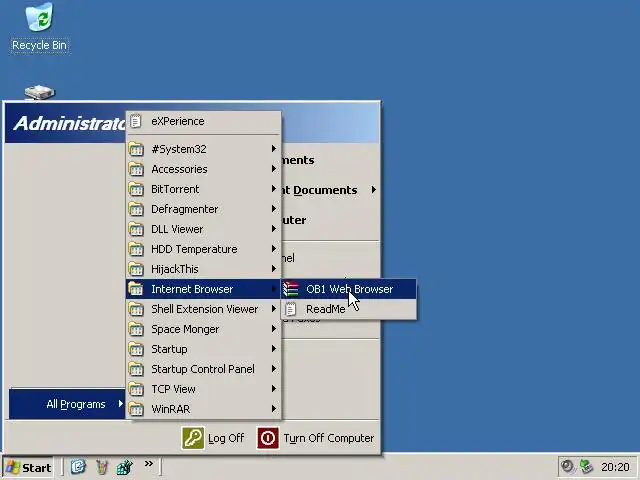This screenshot has height=480, width=640.
Task: Click the taskbar clock showing 20:20
Action: click(615, 467)
